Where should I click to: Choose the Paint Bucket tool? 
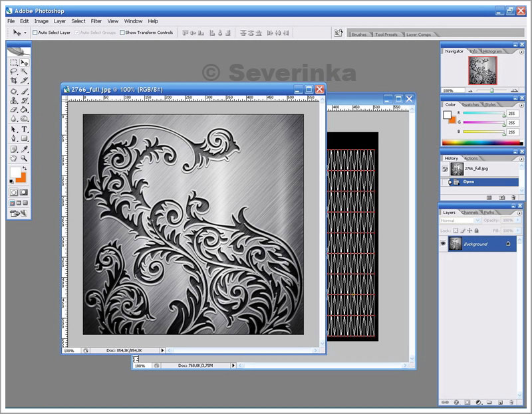coord(25,110)
